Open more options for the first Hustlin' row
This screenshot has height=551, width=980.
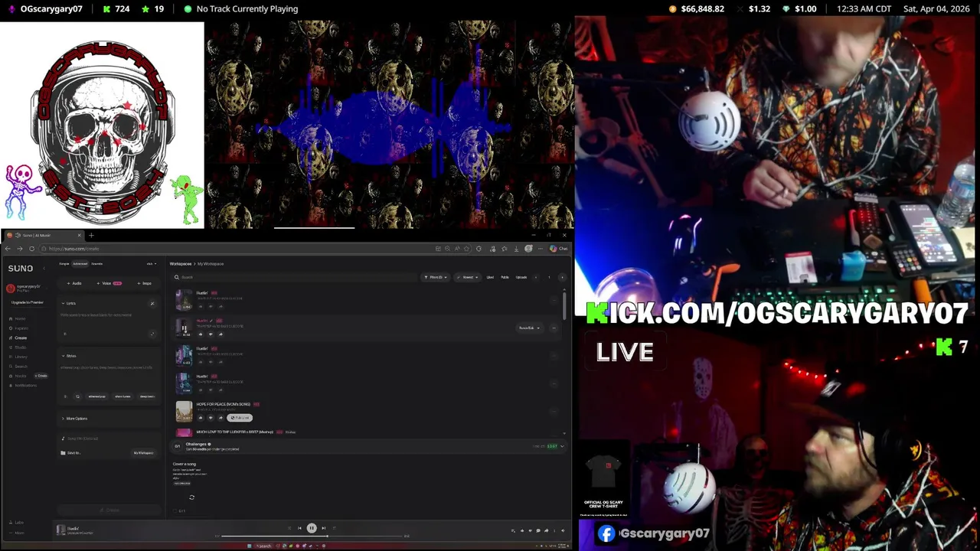[554, 300]
